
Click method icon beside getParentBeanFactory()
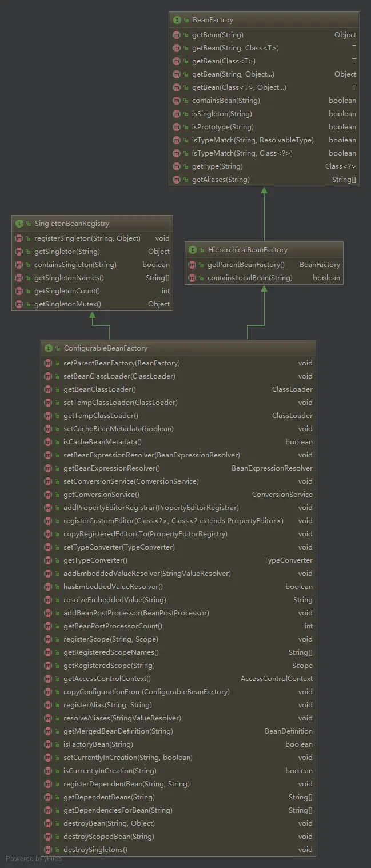(x=192, y=265)
